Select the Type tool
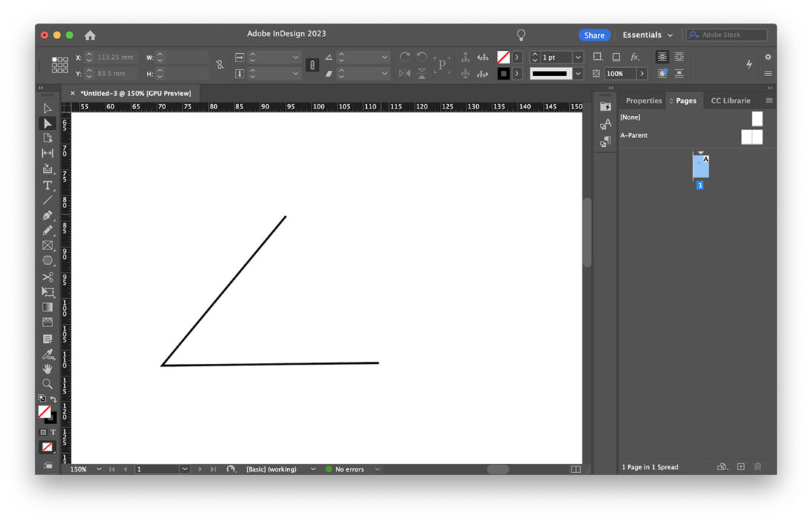This screenshot has width=812, height=521. coord(48,184)
